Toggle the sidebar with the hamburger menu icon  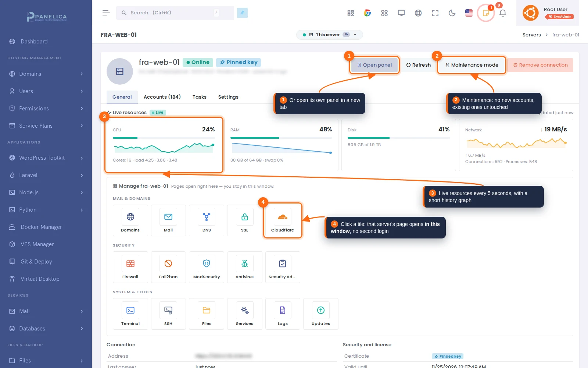tap(106, 13)
